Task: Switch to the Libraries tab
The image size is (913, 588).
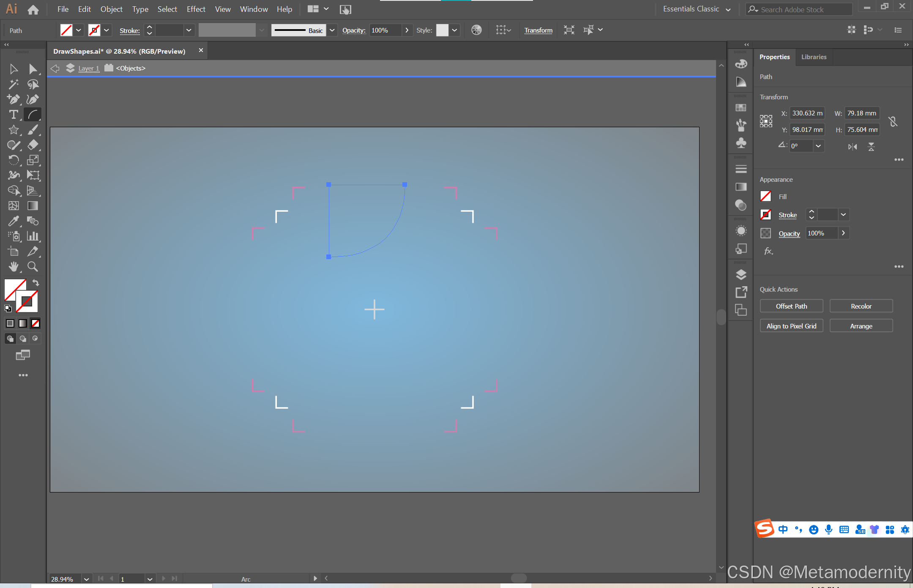Action: click(x=814, y=57)
